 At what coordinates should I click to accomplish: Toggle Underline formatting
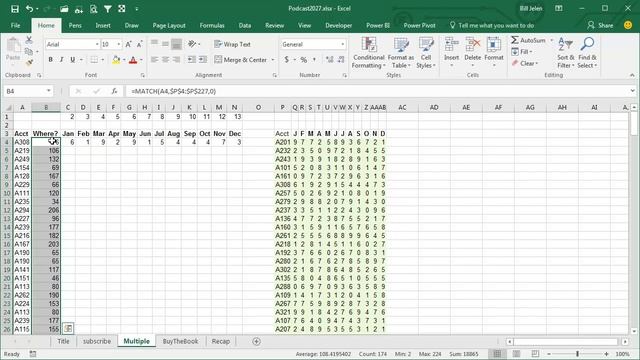click(x=72, y=60)
